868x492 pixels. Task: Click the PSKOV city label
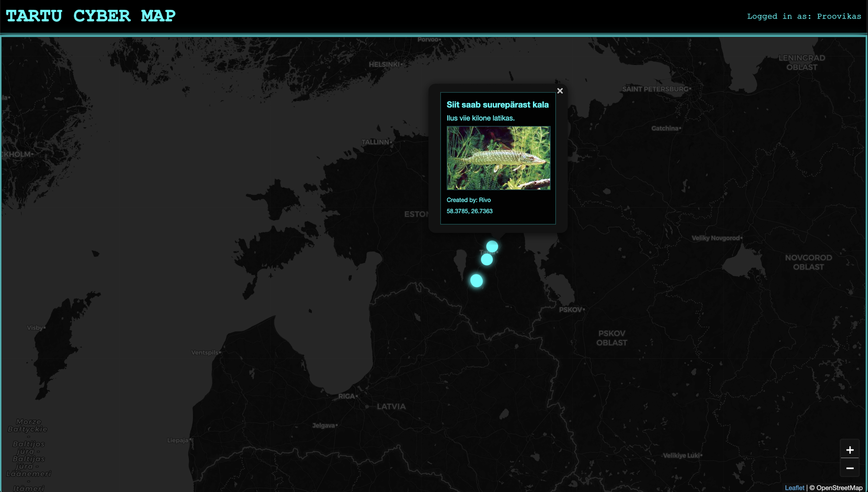[571, 309]
